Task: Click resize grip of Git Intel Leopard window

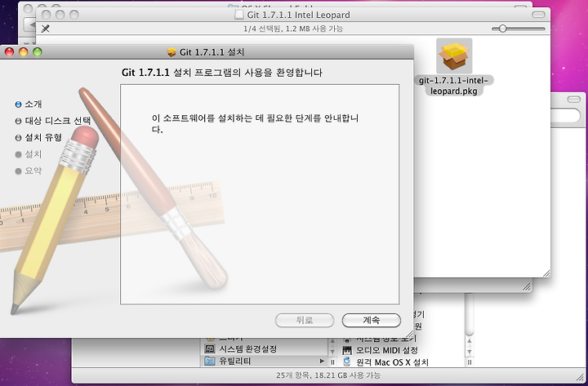Action: (x=546, y=273)
